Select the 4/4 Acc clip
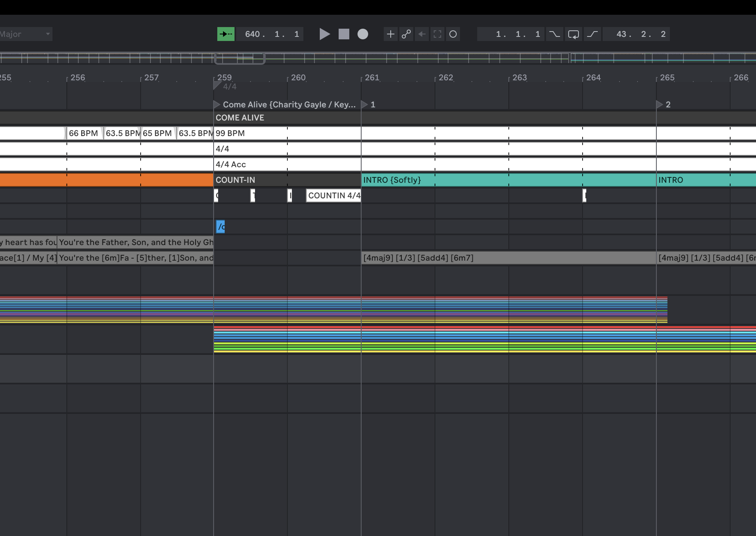This screenshot has width=756, height=536. (485, 164)
